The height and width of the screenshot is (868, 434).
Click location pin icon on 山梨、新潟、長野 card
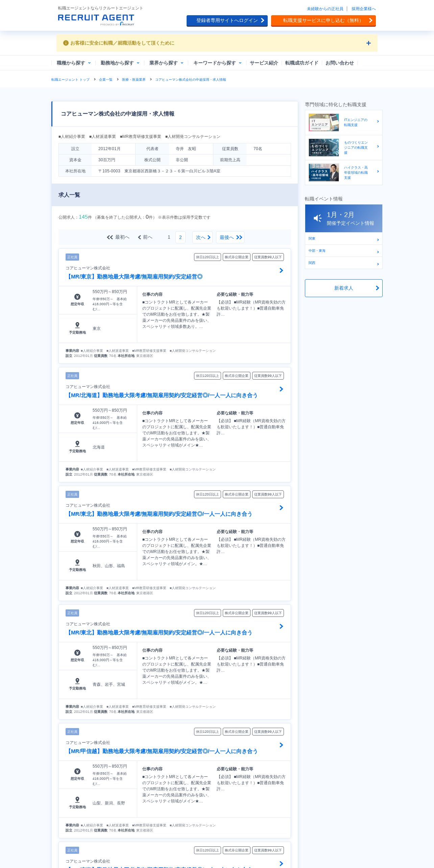point(77,799)
